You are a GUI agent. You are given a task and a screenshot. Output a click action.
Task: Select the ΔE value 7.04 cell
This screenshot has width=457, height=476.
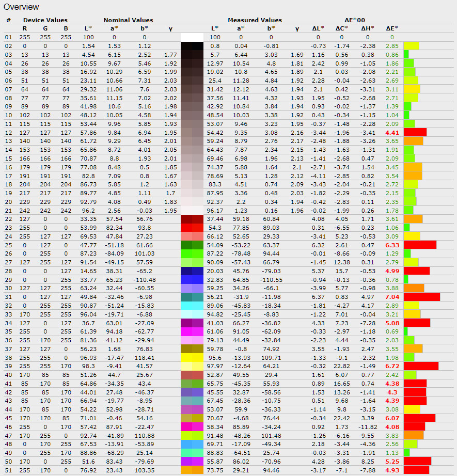[392, 297]
